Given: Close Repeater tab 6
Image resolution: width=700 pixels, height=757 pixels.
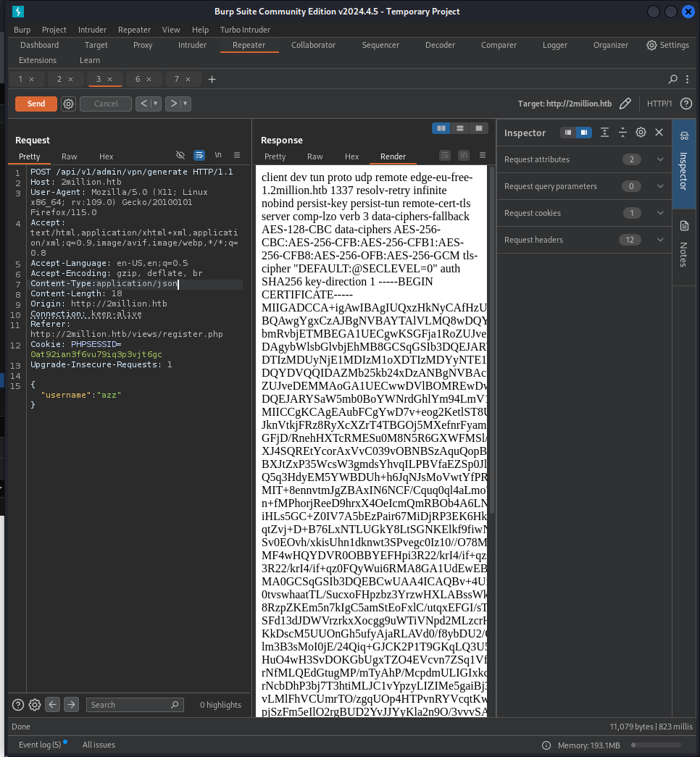Looking at the screenshot, I should pyautogui.click(x=149, y=79).
